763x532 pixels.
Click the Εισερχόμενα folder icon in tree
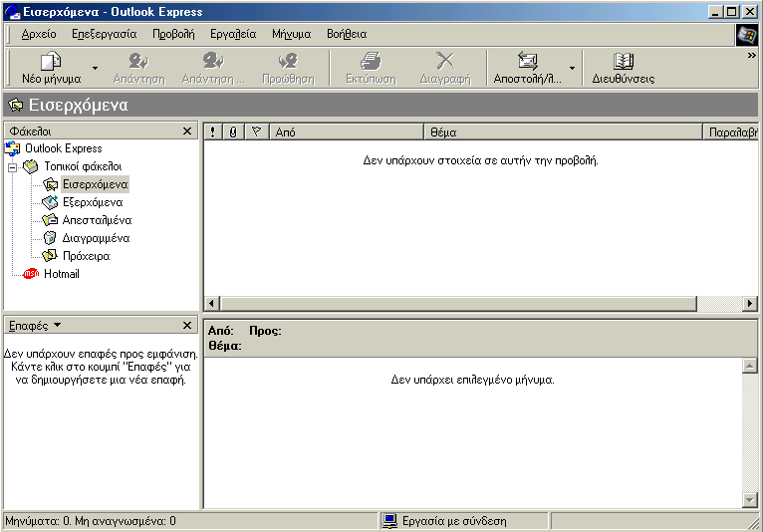click(50, 184)
